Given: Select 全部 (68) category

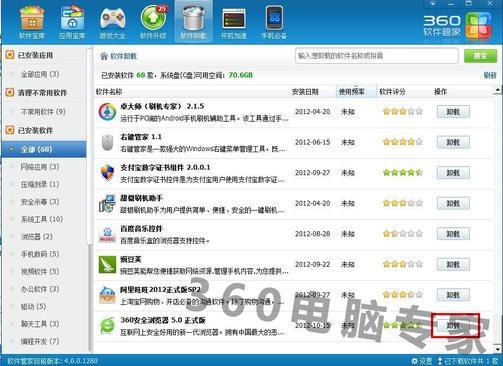Looking at the screenshot, I should point(44,149).
